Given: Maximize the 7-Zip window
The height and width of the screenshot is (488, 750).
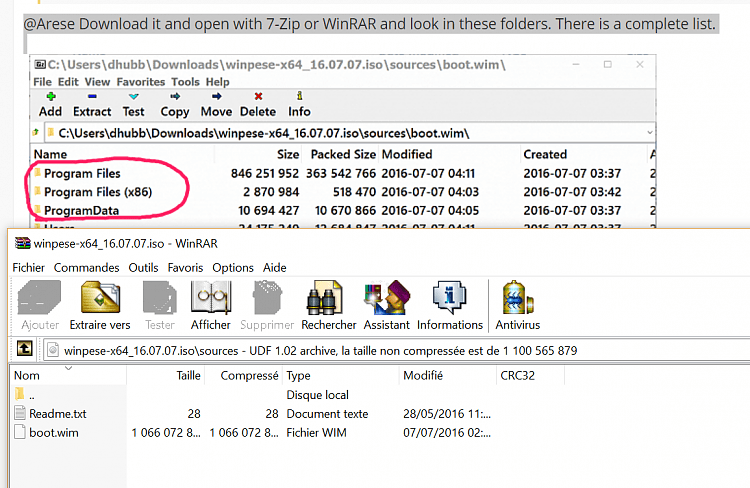Looking at the screenshot, I should 607,64.
